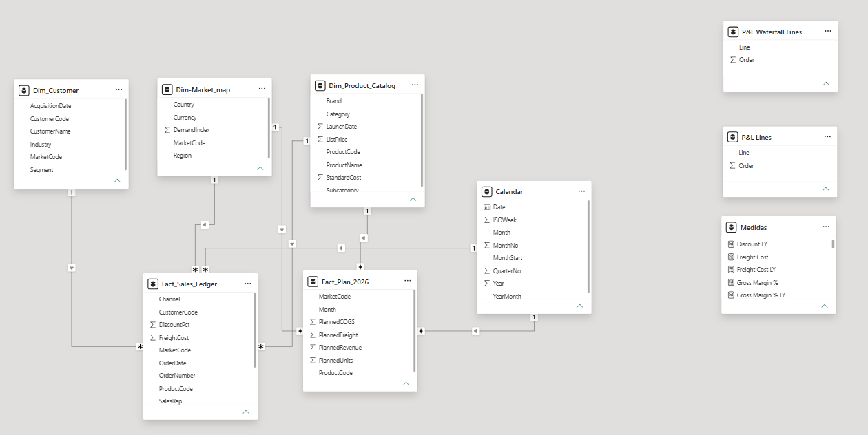
Task: Open more options for P&L Waterfall Lines
Action: click(828, 31)
